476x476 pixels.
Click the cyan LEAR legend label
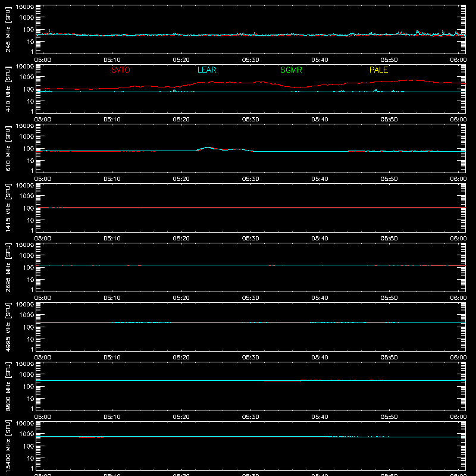tap(206, 70)
